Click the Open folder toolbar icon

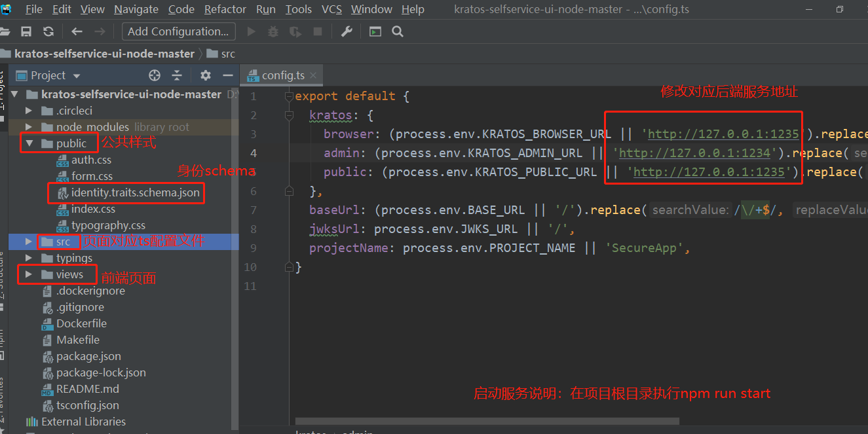coord(5,31)
